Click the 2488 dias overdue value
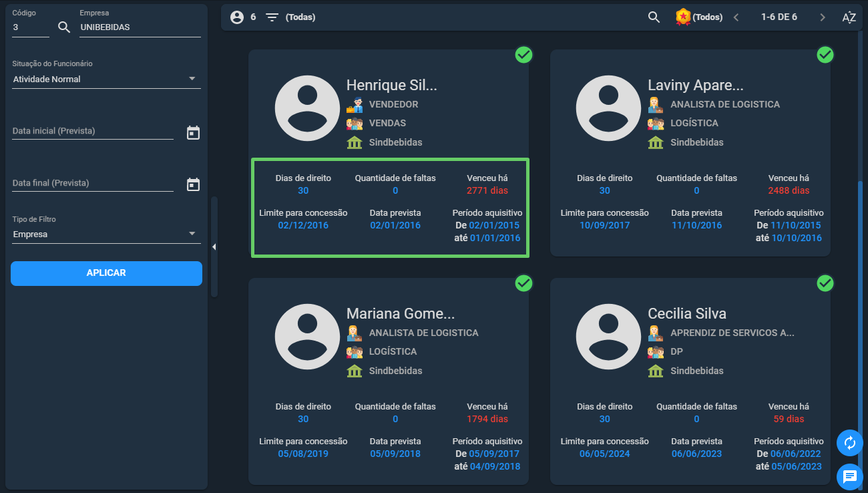868x493 pixels. click(789, 190)
